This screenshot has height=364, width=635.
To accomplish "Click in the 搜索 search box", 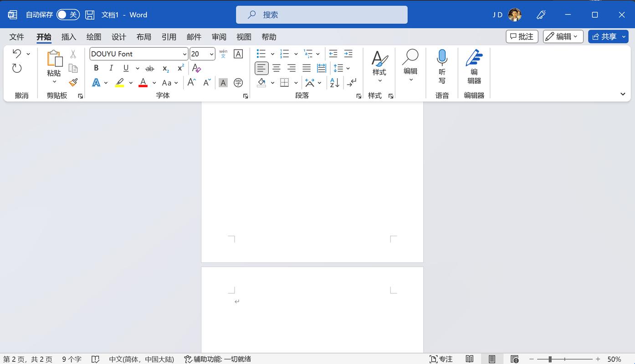I will [322, 15].
